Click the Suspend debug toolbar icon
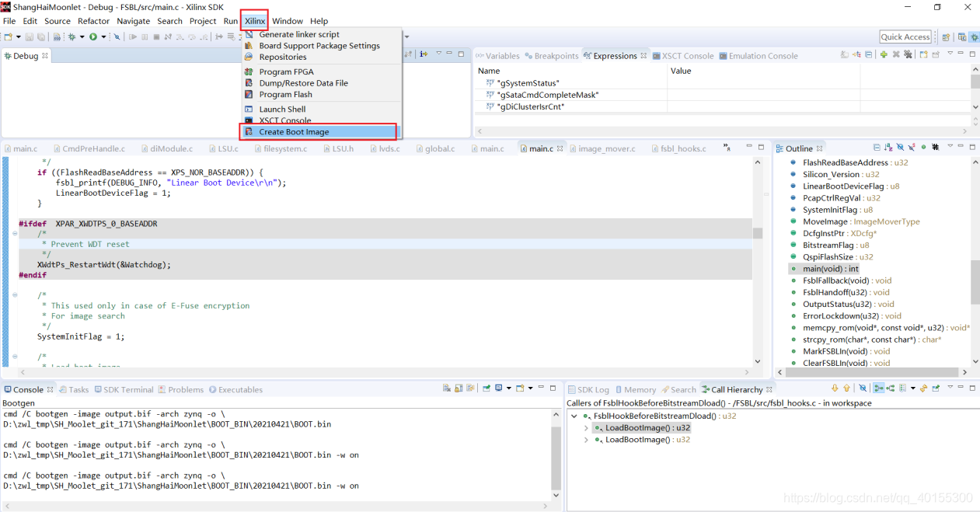This screenshot has height=512, width=980. click(145, 37)
